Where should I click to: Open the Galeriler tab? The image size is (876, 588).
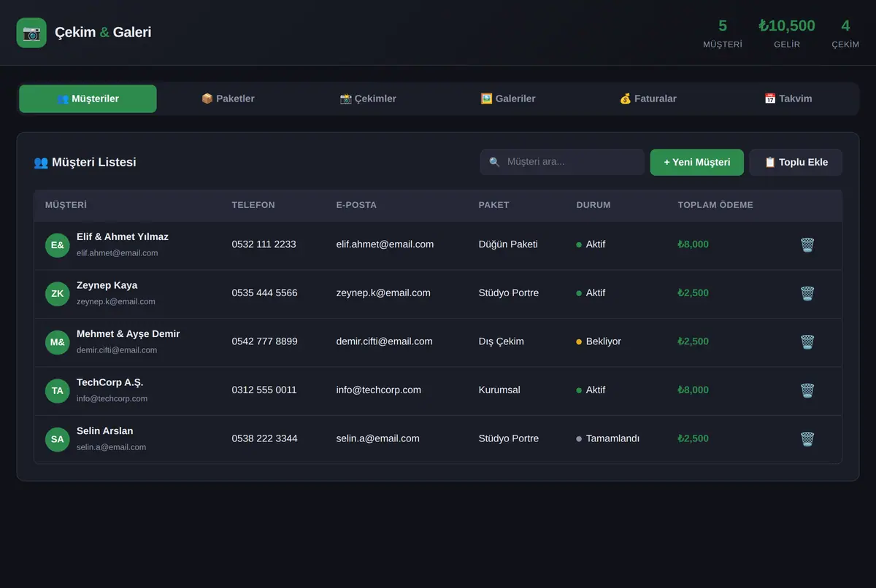point(508,98)
